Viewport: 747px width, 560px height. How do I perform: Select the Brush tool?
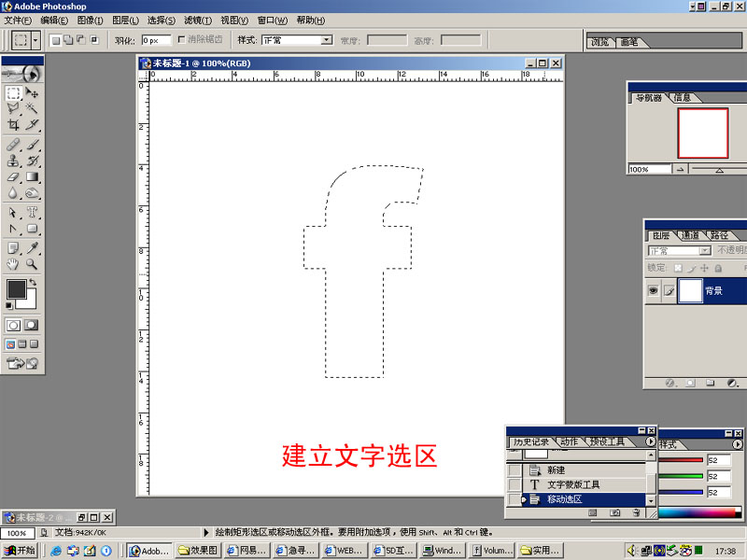point(32,145)
